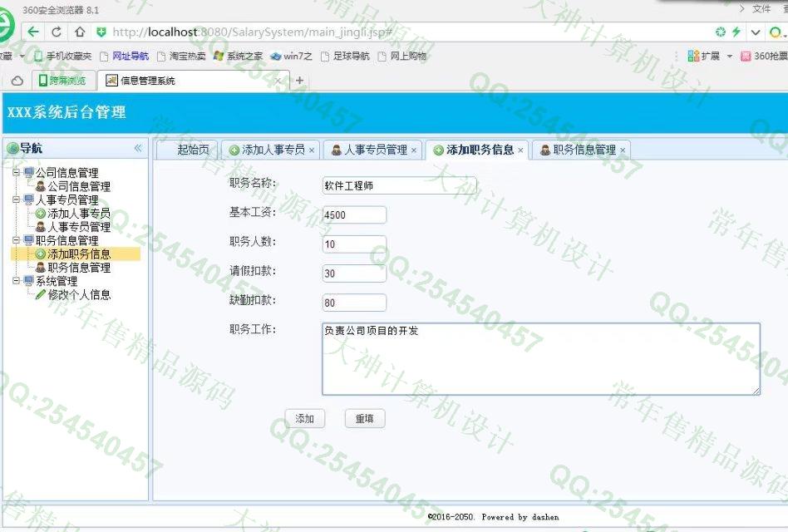Click the 职务名称 input field

pos(399,185)
